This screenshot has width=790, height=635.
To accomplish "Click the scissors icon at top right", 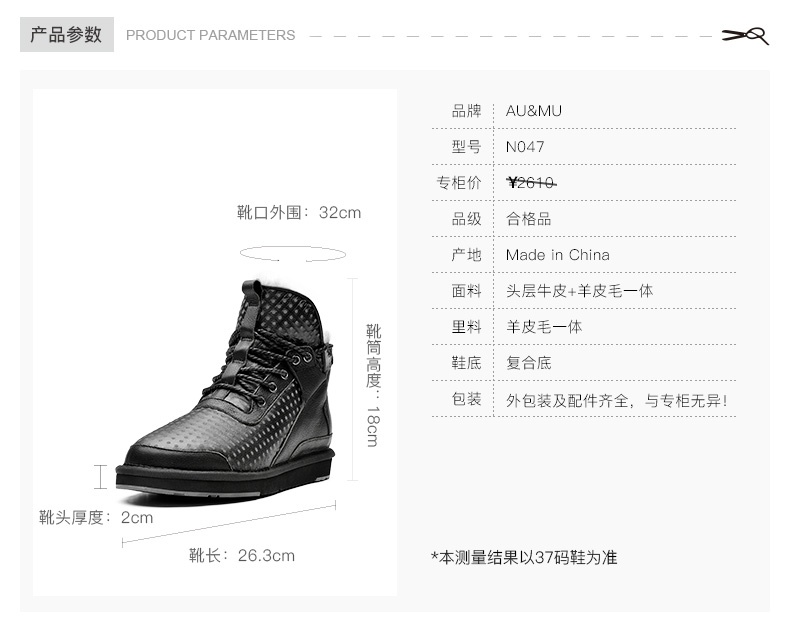I will coord(745,36).
